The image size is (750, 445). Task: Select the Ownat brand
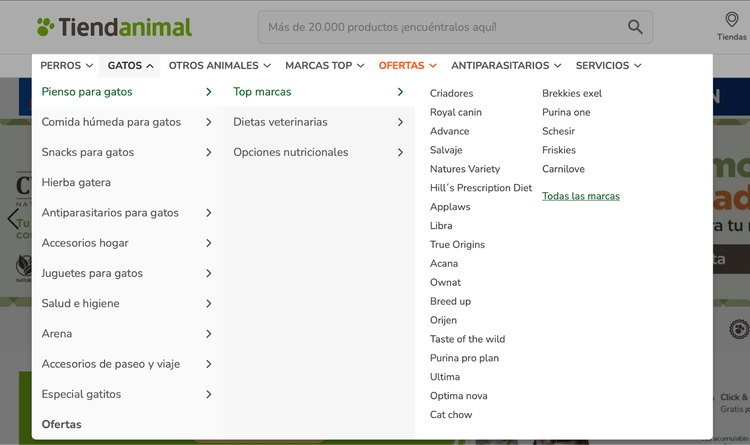pos(445,282)
